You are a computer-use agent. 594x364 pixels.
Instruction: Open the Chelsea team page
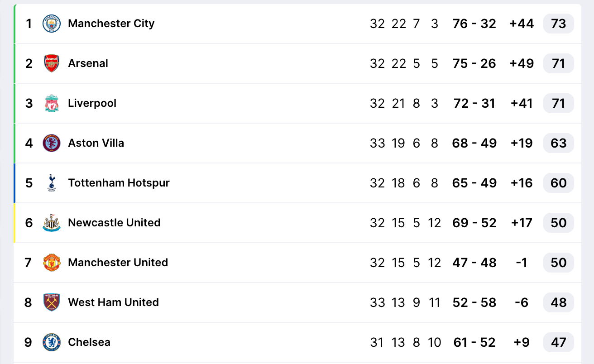(x=89, y=342)
